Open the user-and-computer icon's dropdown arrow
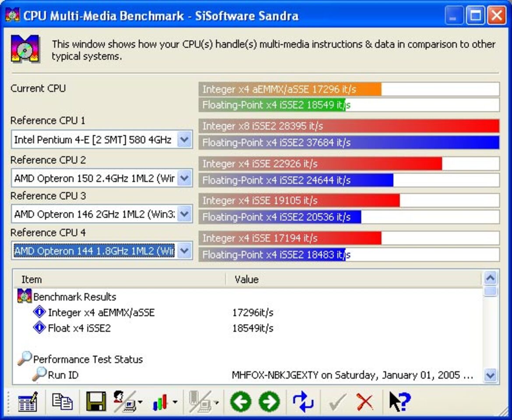Image resolution: width=512 pixels, height=420 pixels. click(x=141, y=402)
